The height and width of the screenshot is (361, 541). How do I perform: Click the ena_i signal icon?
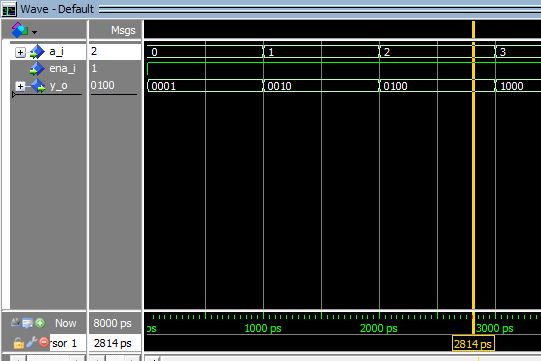point(37,69)
